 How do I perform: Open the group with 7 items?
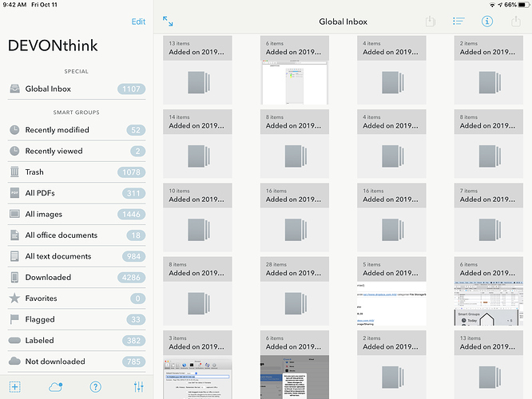[x=489, y=217]
